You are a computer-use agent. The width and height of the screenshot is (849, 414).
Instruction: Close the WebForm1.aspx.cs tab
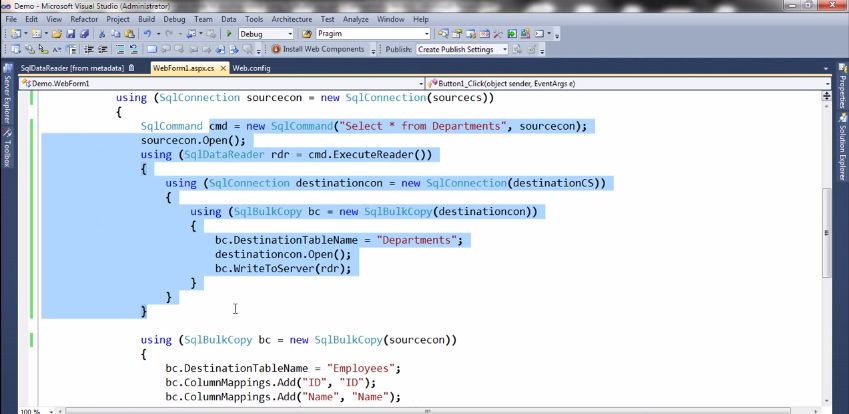tap(223, 69)
